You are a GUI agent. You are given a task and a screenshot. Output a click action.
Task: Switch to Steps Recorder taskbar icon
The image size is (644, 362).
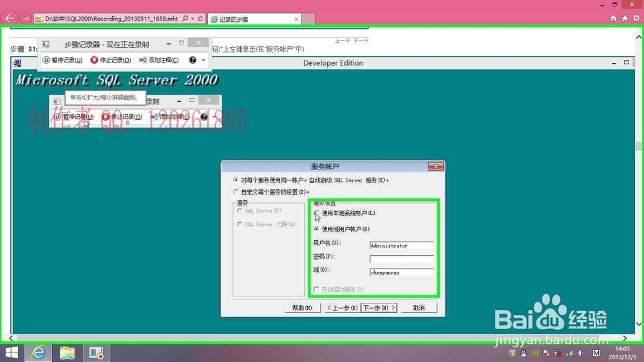[97, 352]
